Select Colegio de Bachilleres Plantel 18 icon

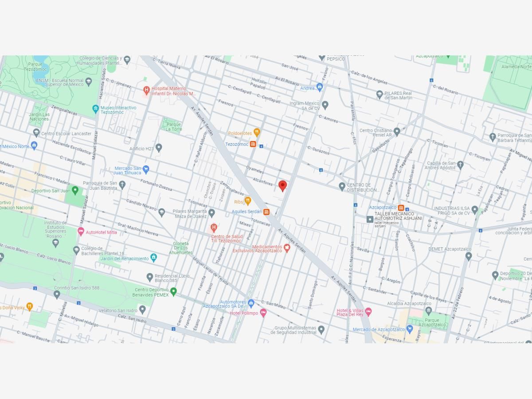[x=76, y=250]
